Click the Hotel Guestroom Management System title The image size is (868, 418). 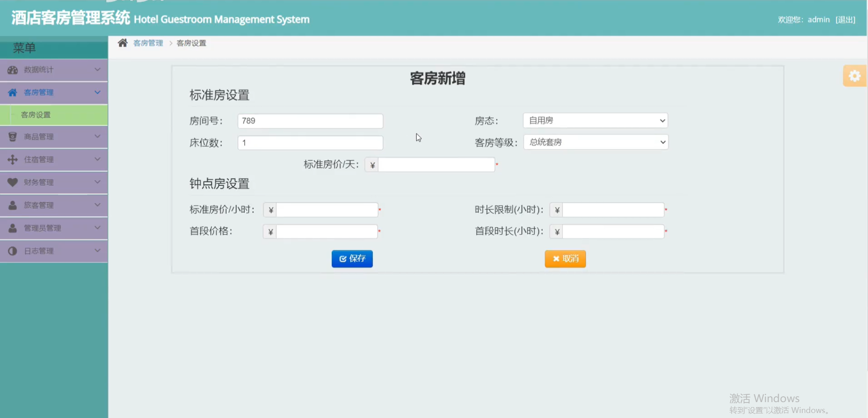pos(222,20)
